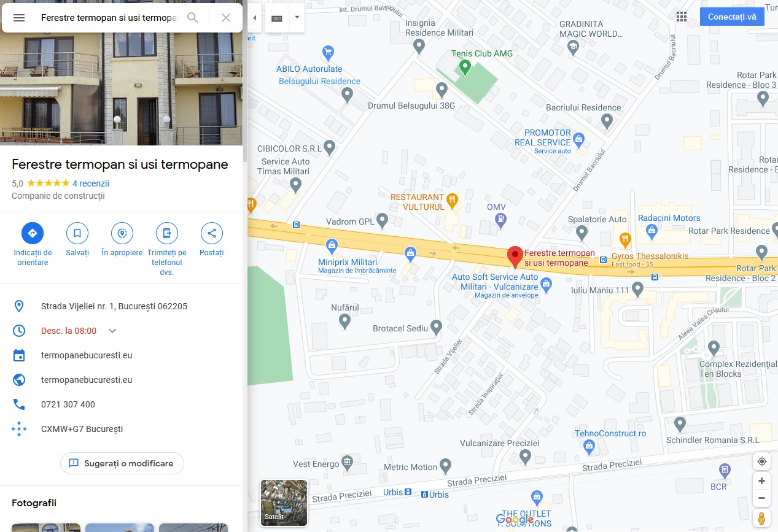Screen dimensions: 778x532
Task: Open Street View Pegman control
Action: [x=762, y=518]
